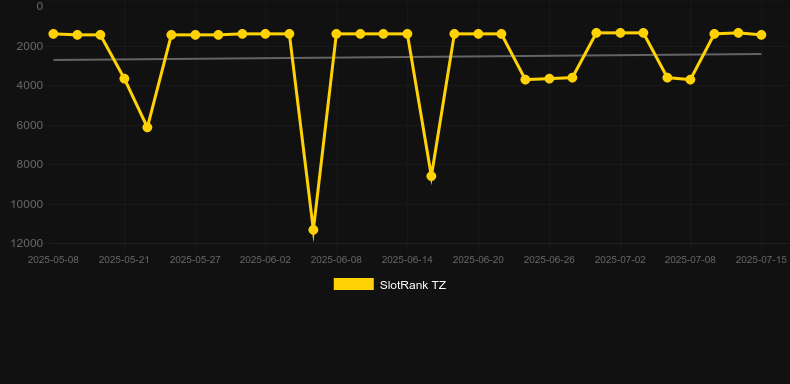Click the 2025-06-08 x-axis date label

point(336,260)
